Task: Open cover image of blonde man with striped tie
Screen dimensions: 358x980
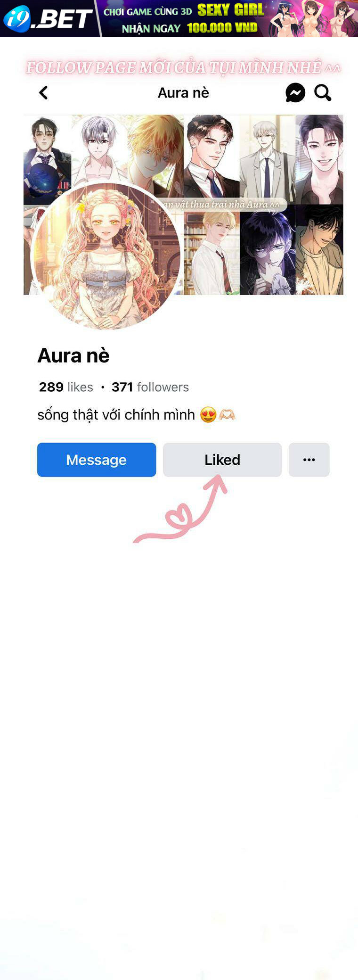Action: point(212,253)
